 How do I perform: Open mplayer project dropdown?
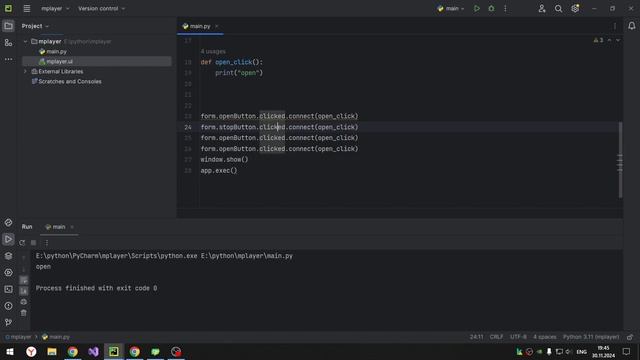pos(55,9)
